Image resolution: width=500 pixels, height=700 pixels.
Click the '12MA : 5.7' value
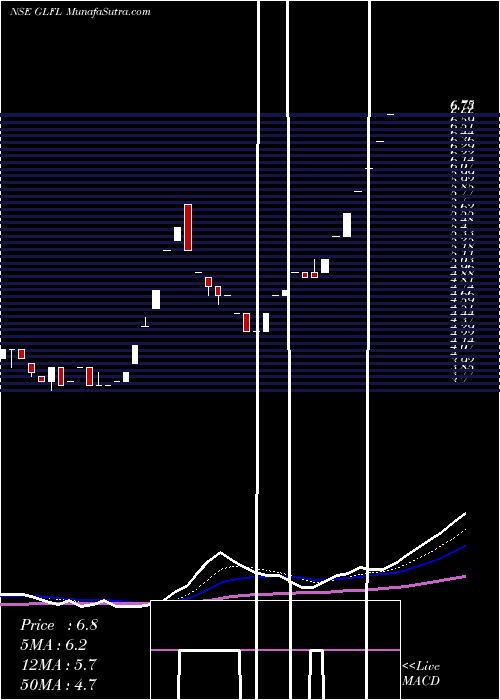(59, 664)
